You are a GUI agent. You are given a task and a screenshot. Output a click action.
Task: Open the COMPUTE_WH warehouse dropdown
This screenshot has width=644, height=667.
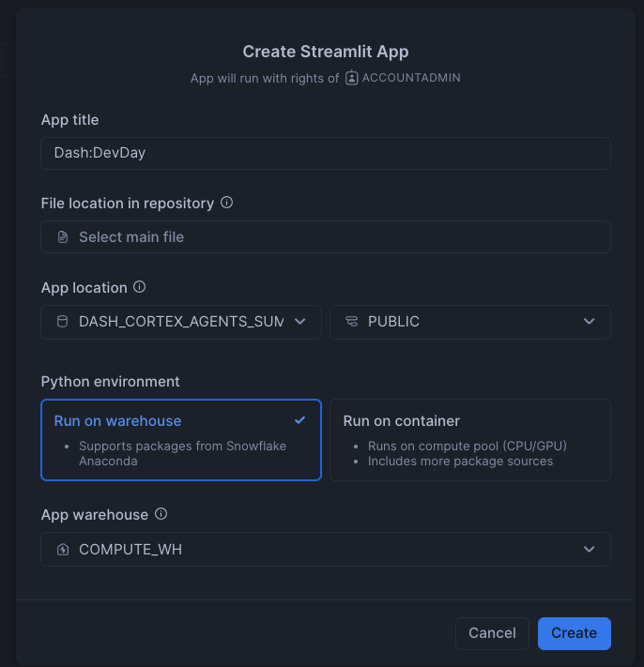pyautogui.click(x=326, y=549)
